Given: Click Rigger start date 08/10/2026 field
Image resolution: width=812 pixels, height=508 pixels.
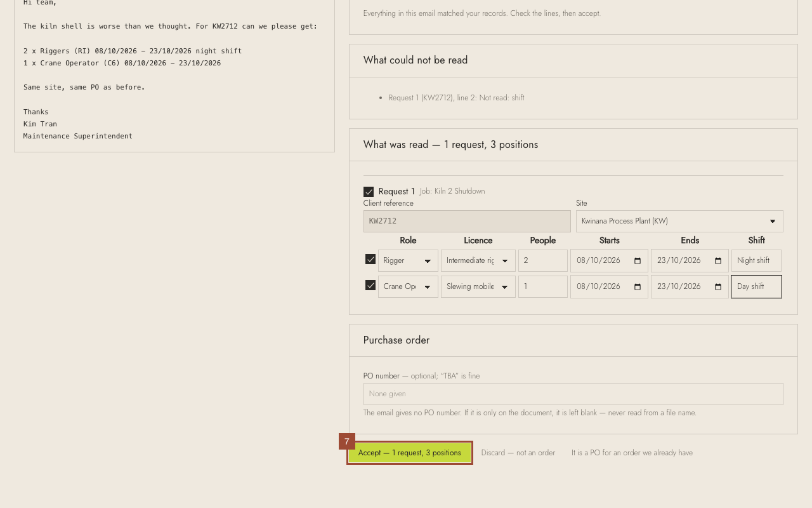Looking at the screenshot, I should point(609,260).
